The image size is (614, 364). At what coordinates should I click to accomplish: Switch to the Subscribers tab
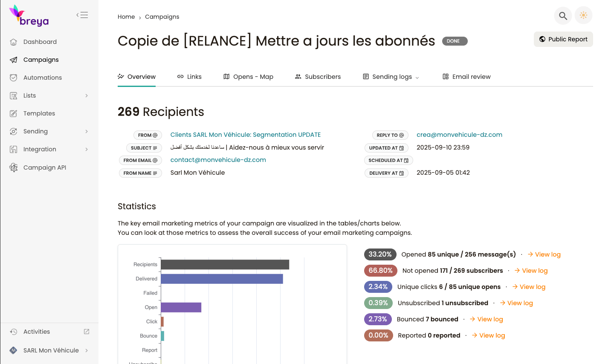pos(318,77)
